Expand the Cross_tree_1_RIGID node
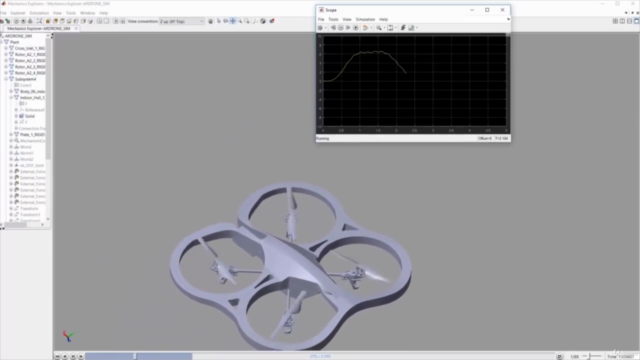The width and height of the screenshot is (640, 360). coord(6,48)
